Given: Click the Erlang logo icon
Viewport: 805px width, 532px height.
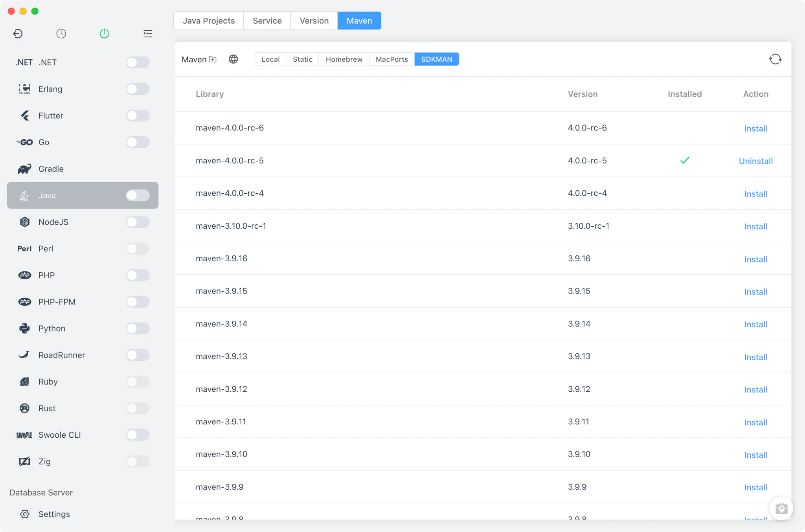Looking at the screenshot, I should (x=24, y=89).
